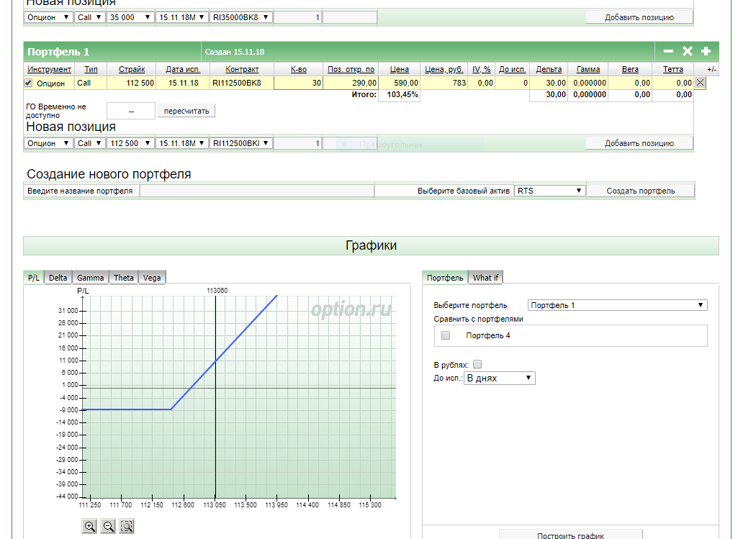Remove the RI112500BK8 position row
The width and height of the screenshot is (756, 539).
[700, 83]
